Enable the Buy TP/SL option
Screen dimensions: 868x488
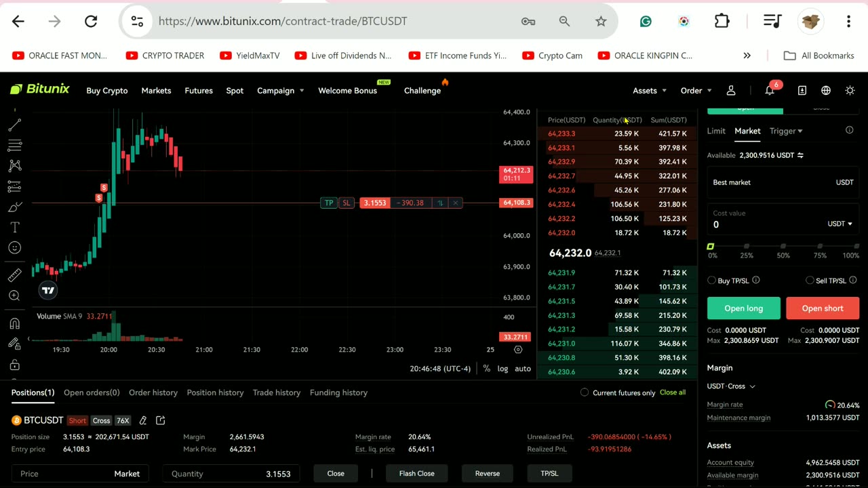711,280
